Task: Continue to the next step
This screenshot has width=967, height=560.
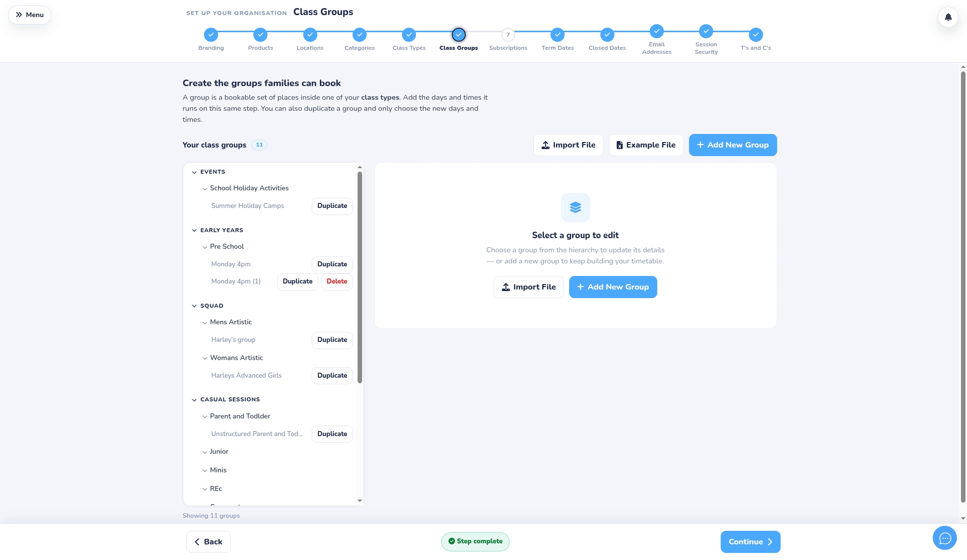Action: tap(750, 542)
